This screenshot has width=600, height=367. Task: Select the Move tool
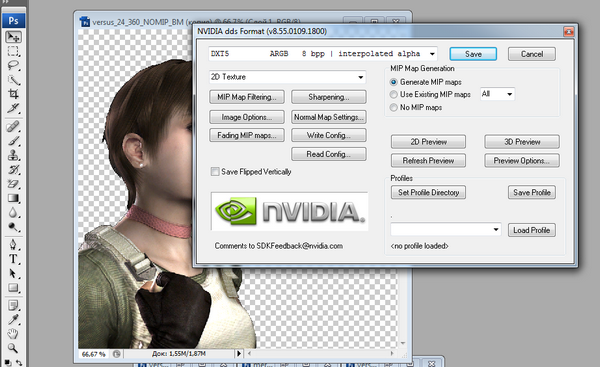pyautogui.click(x=13, y=37)
